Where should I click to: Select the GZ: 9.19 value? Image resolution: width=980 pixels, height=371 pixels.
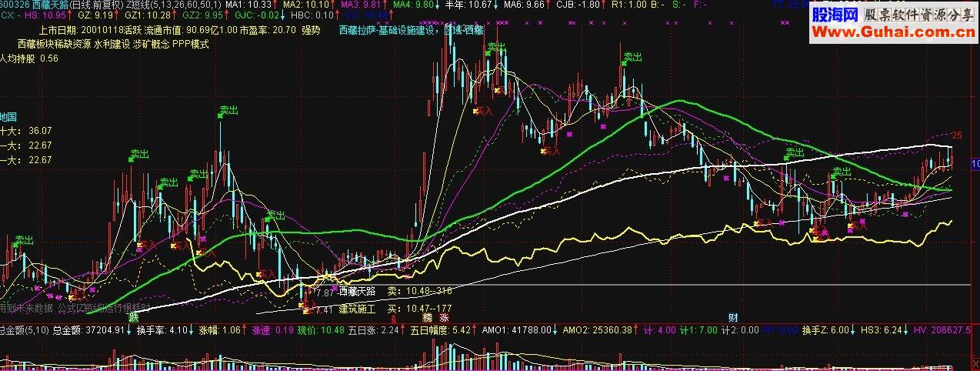(96, 15)
